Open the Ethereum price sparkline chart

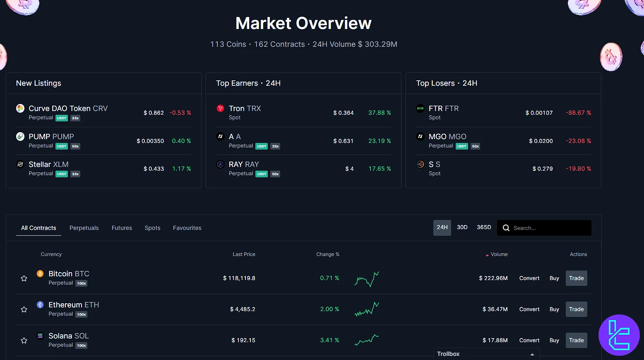[x=367, y=309]
